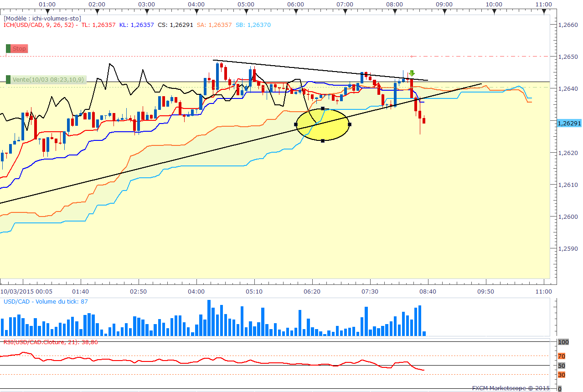Viewport: 583px width, 392px height.
Task: Select the Vente(10/03 08:23,10,9) order label
Action: (x=48, y=79)
